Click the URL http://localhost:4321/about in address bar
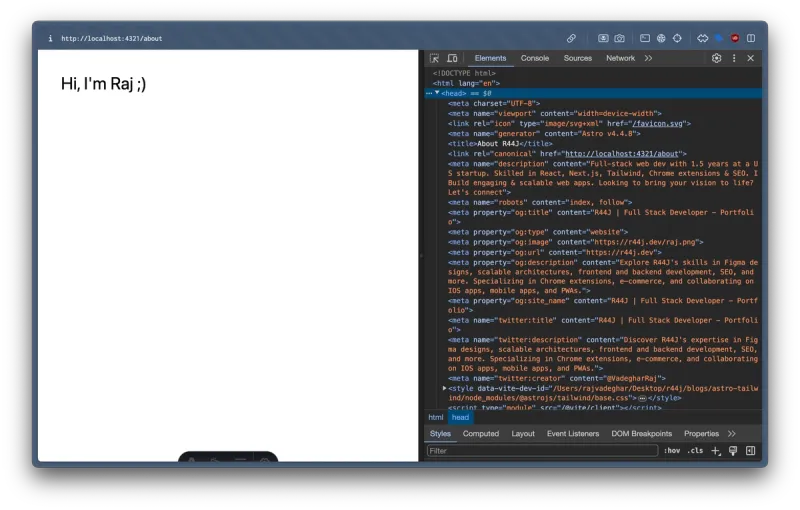 pyautogui.click(x=112, y=38)
